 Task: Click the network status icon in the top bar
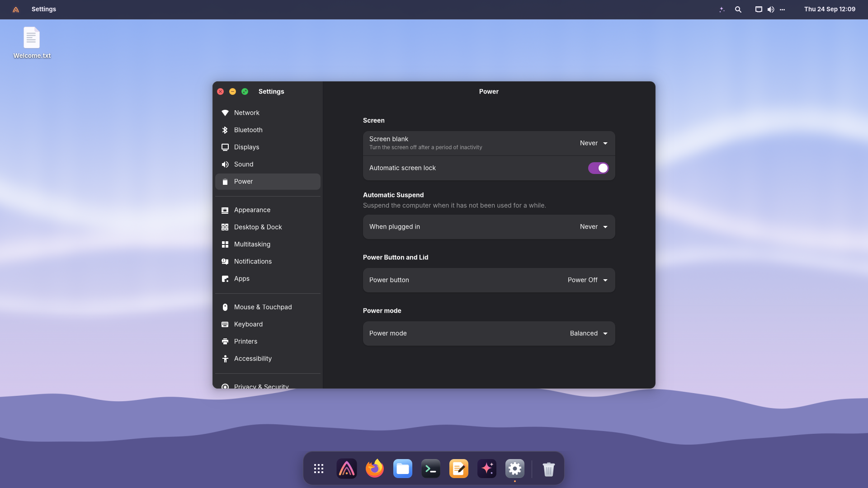coord(759,9)
